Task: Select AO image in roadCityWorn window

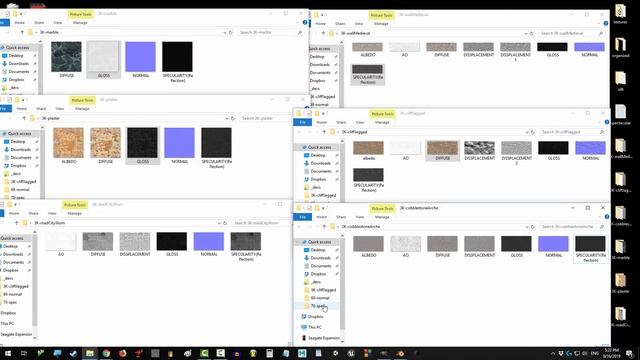Action: coord(61,244)
